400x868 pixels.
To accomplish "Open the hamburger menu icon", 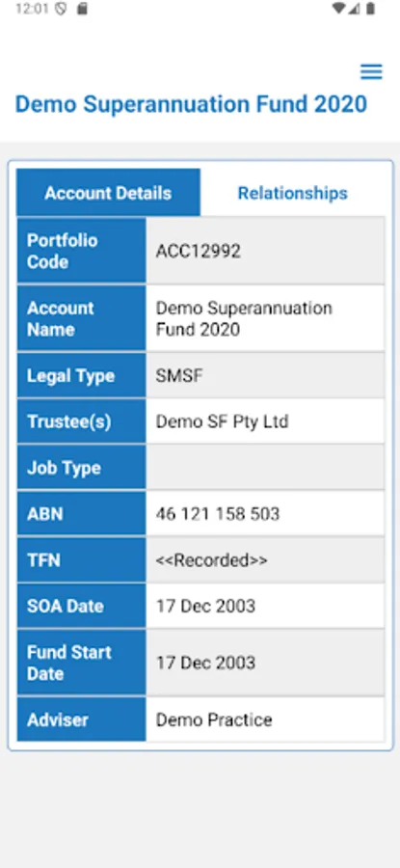I will [371, 72].
